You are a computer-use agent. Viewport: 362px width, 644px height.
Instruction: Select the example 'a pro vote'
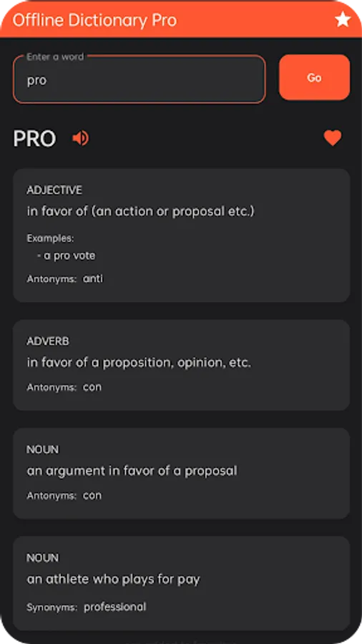click(x=66, y=256)
